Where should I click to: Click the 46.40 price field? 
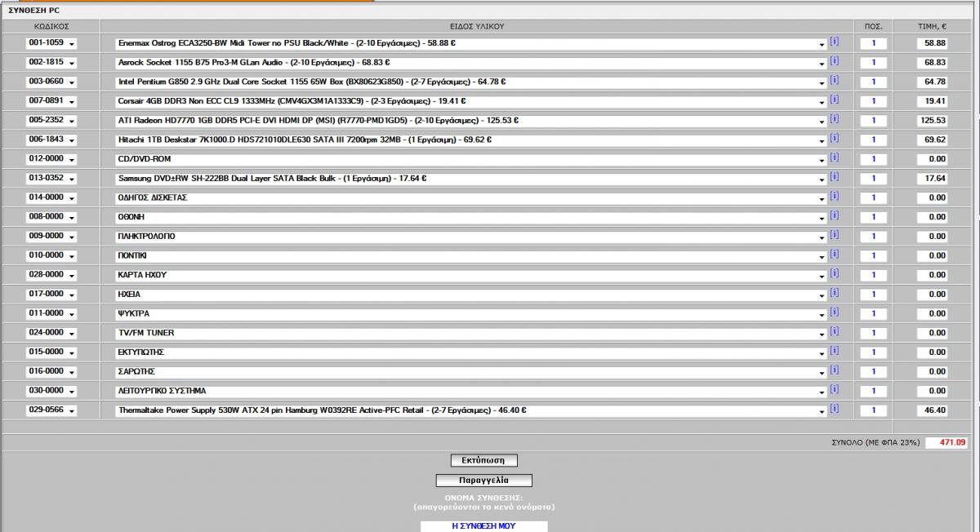pos(933,410)
